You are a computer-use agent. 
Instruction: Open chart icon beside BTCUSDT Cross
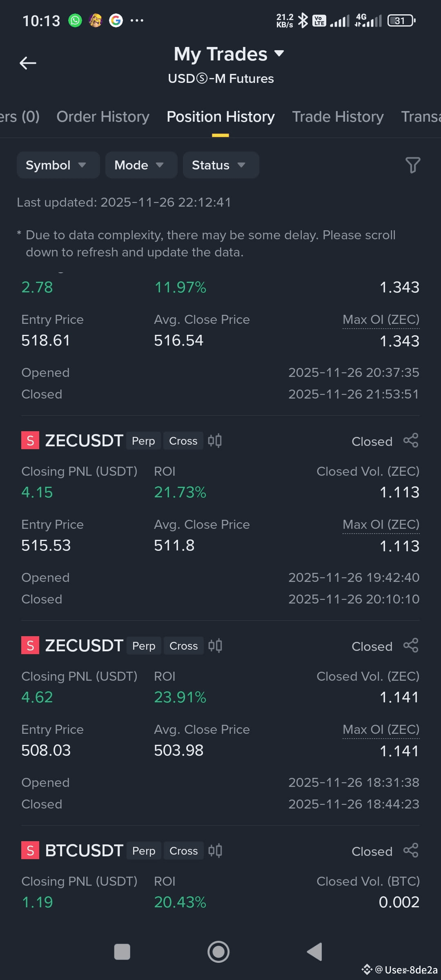tap(215, 851)
